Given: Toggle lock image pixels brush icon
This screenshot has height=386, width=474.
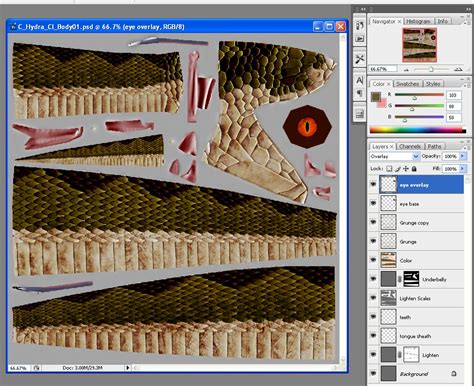Looking at the screenshot, I should click(398, 169).
